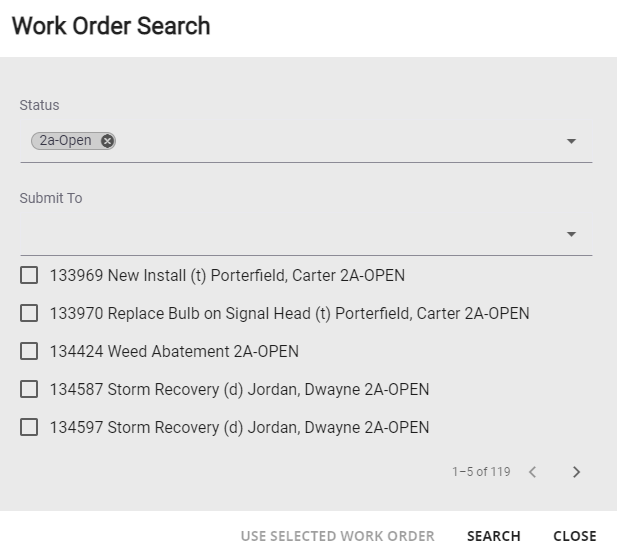Check work order 134587 Storm Recovery
The image size is (617, 555).
point(29,389)
